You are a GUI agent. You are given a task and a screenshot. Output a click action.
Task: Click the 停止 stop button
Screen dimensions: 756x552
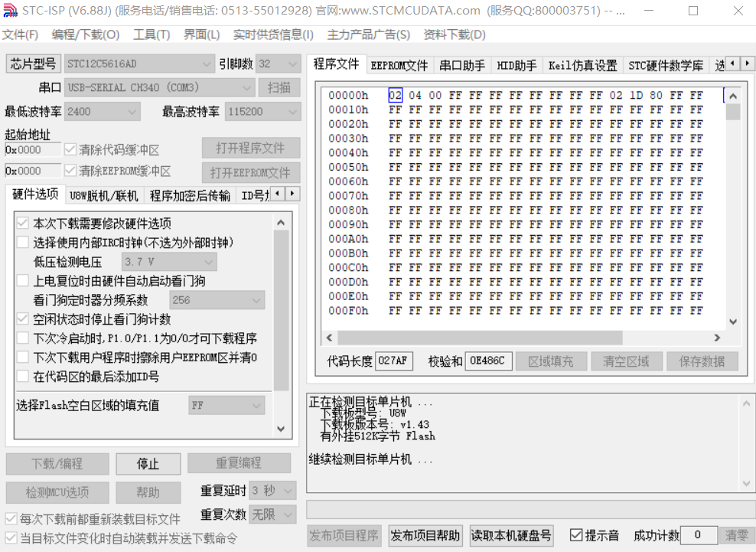pyautogui.click(x=148, y=464)
